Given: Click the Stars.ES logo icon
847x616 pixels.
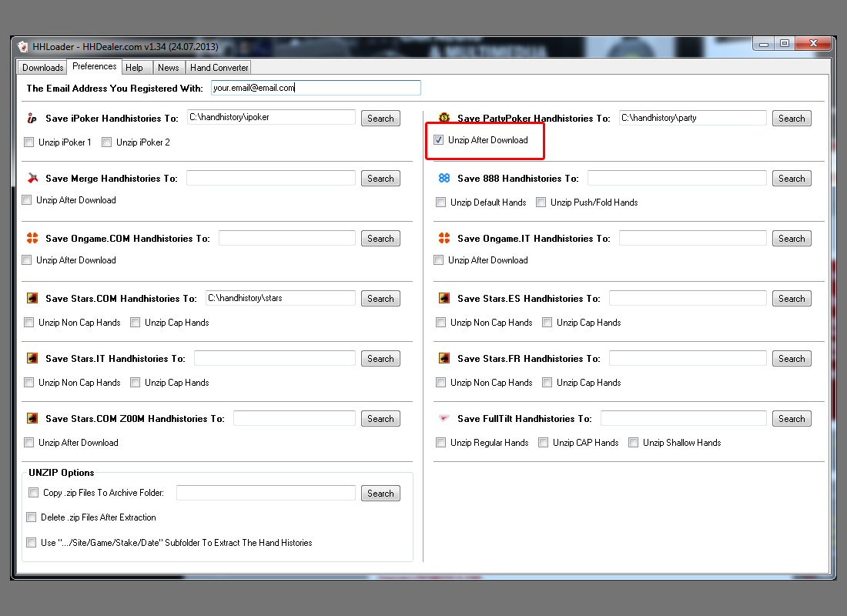Looking at the screenshot, I should (444, 299).
